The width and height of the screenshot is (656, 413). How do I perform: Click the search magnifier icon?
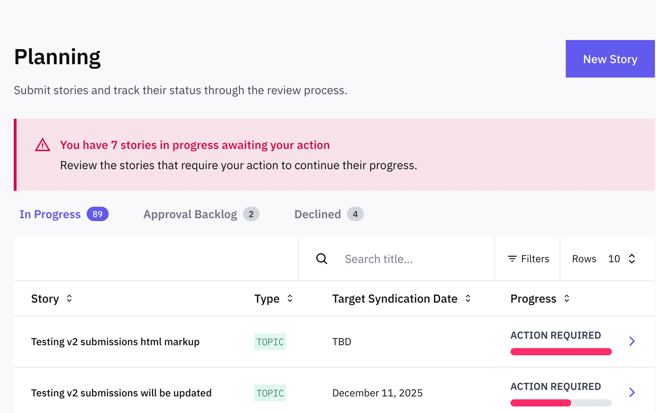[x=322, y=259]
